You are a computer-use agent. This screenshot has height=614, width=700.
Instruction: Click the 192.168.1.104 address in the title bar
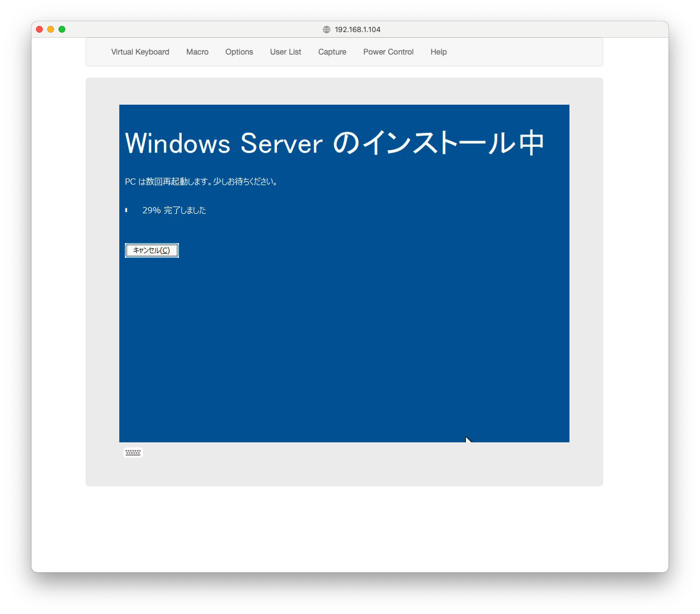coord(357,29)
